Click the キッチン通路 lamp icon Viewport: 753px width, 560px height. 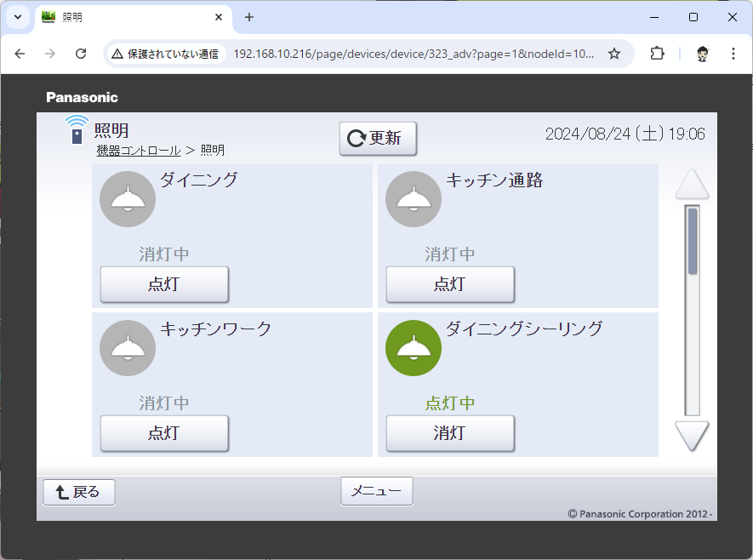pyautogui.click(x=414, y=199)
